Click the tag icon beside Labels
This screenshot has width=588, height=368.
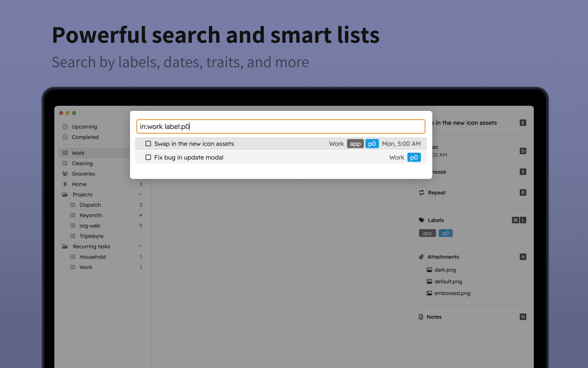421,220
